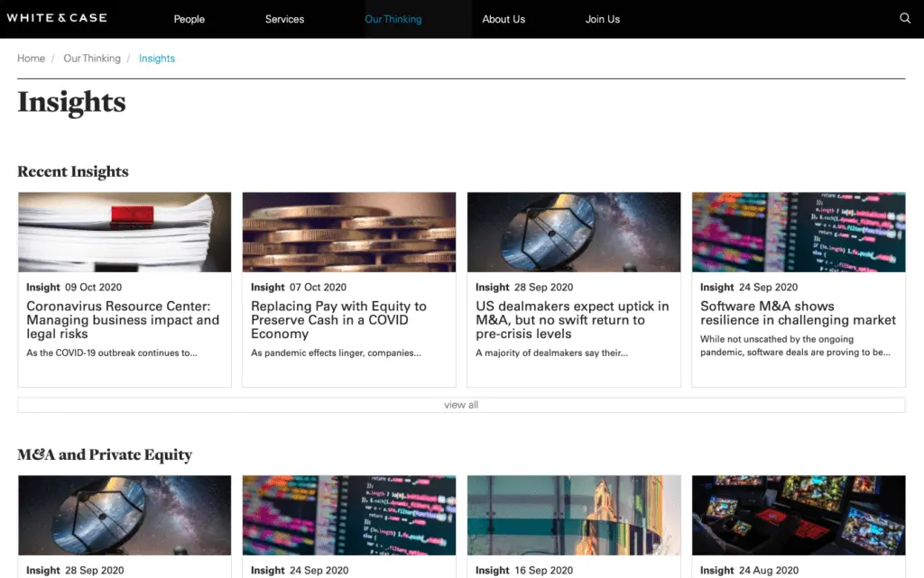
Task: Read US dealmakers expect uptick in M&A article
Action: (572, 319)
